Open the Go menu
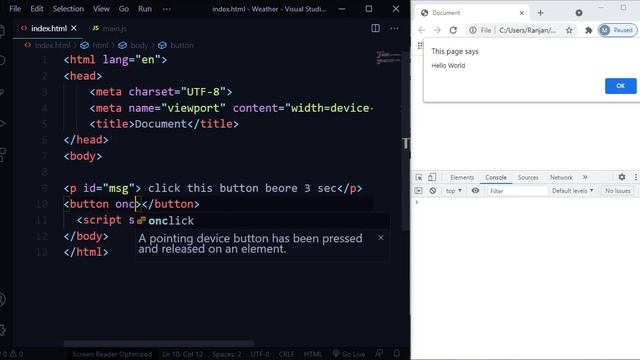 click(124, 9)
